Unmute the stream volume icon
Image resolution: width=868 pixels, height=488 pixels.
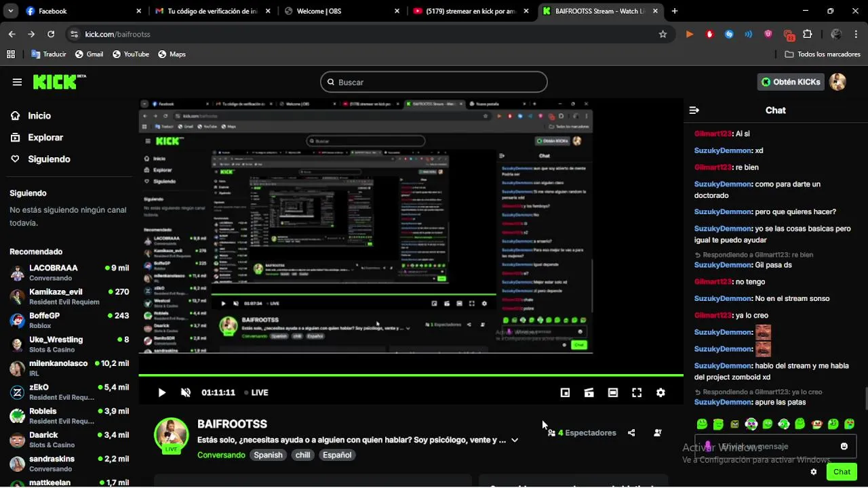coord(186,392)
